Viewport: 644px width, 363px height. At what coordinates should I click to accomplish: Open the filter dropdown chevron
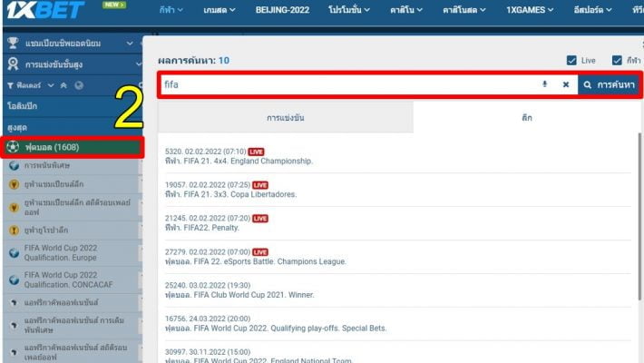point(51,85)
